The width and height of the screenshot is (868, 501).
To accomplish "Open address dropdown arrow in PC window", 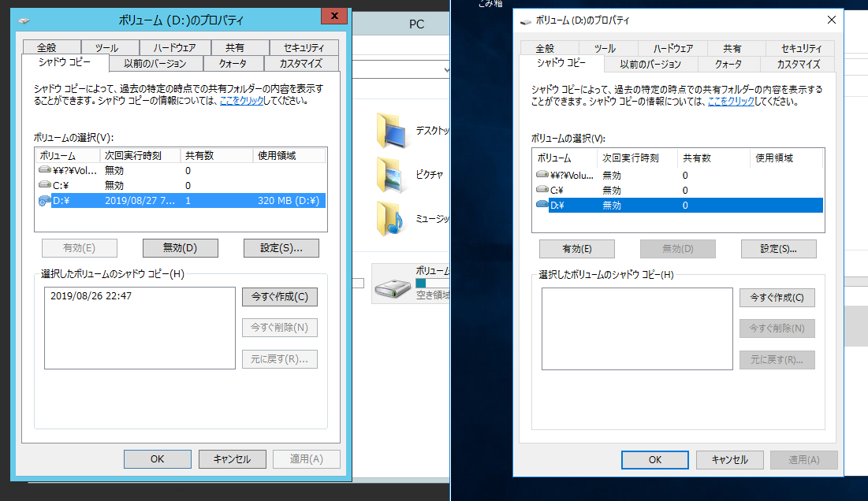I will (x=446, y=69).
